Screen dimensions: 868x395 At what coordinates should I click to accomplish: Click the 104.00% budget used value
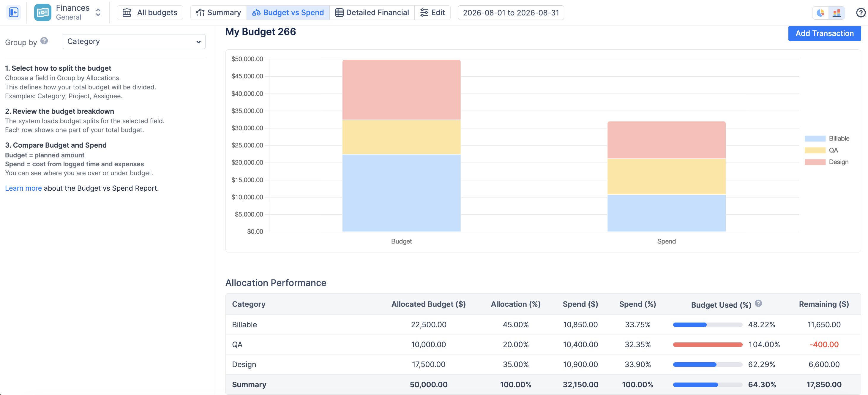point(764,345)
